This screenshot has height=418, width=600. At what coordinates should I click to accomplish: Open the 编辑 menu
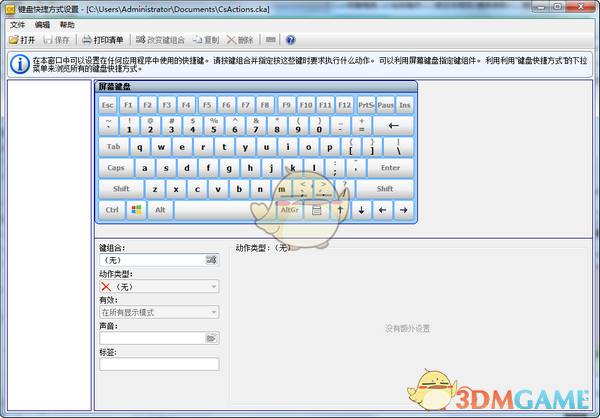pyautogui.click(x=42, y=24)
